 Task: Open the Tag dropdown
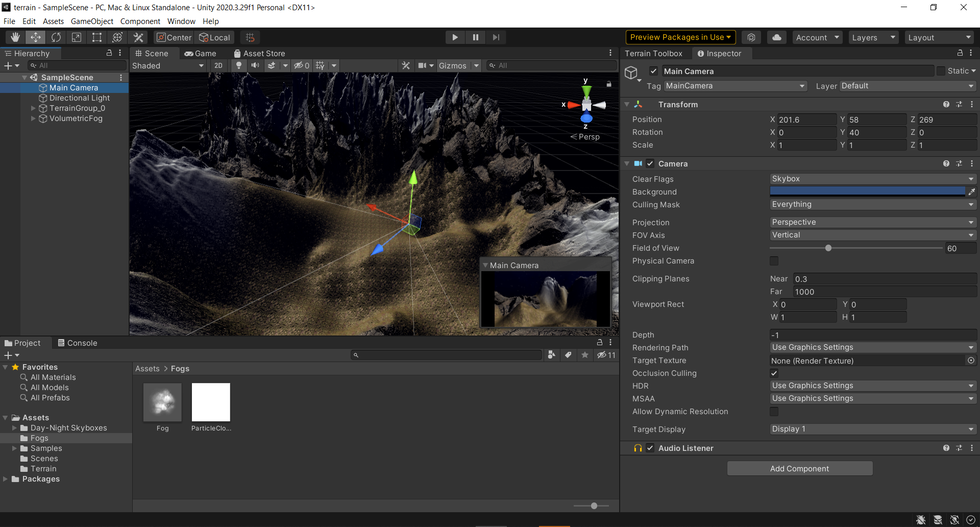pos(735,86)
